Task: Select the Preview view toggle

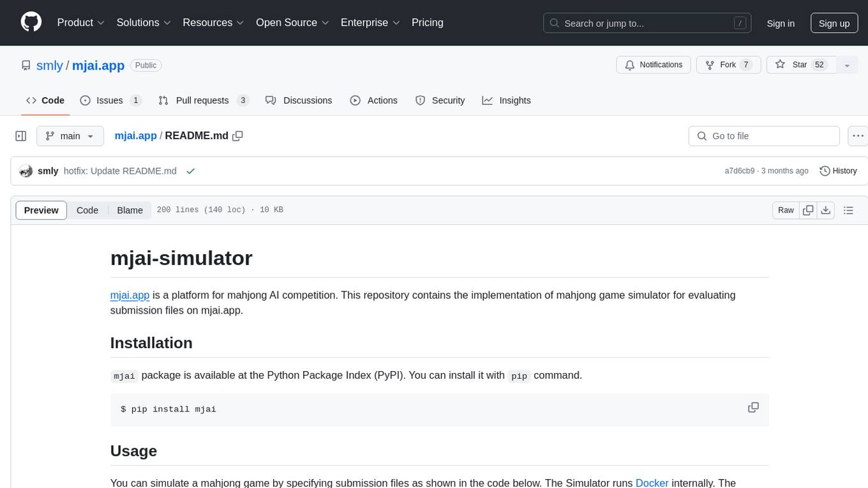Action: [x=41, y=210]
